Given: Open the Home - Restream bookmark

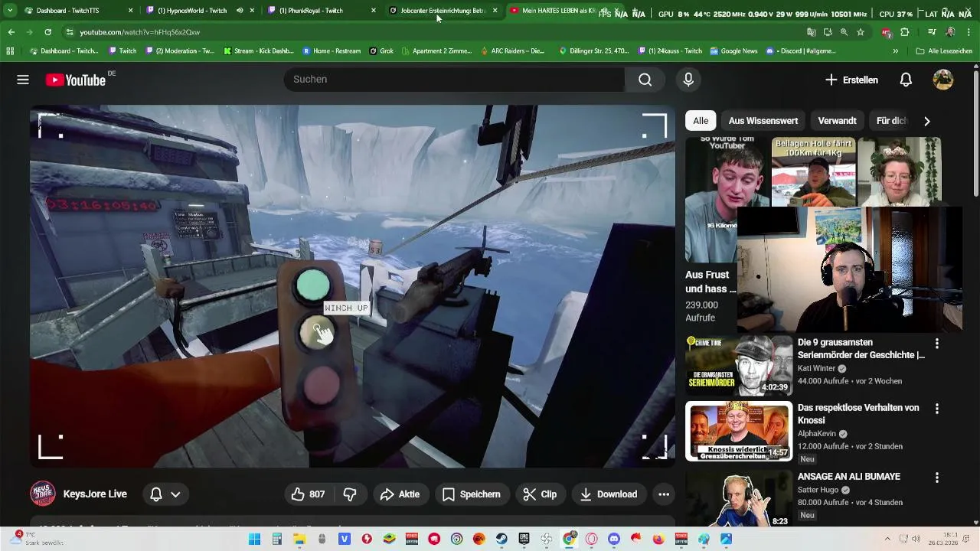Looking at the screenshot, I should 332,51.
